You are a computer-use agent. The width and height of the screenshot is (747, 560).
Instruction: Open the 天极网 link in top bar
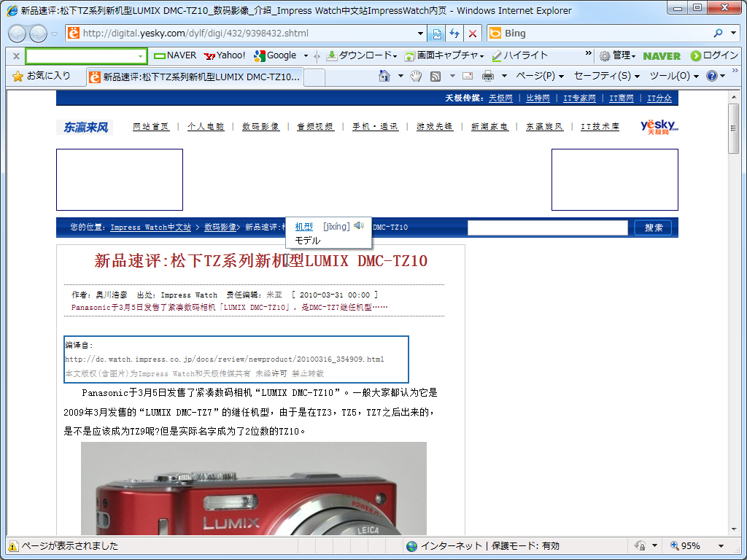click(x=500, y=98)
